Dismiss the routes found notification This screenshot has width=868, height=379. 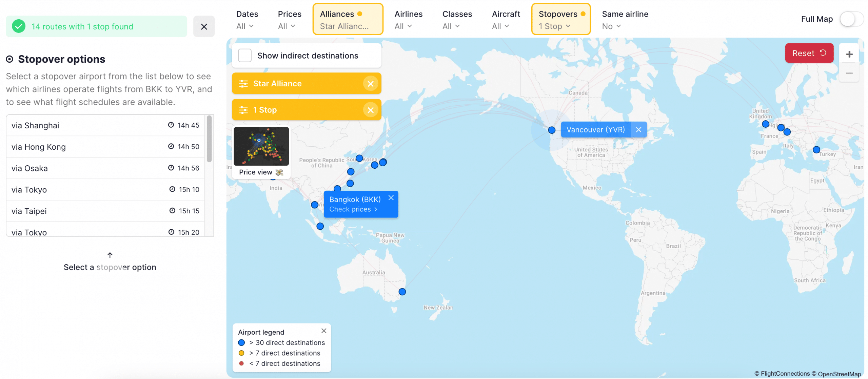pos(204,26)
